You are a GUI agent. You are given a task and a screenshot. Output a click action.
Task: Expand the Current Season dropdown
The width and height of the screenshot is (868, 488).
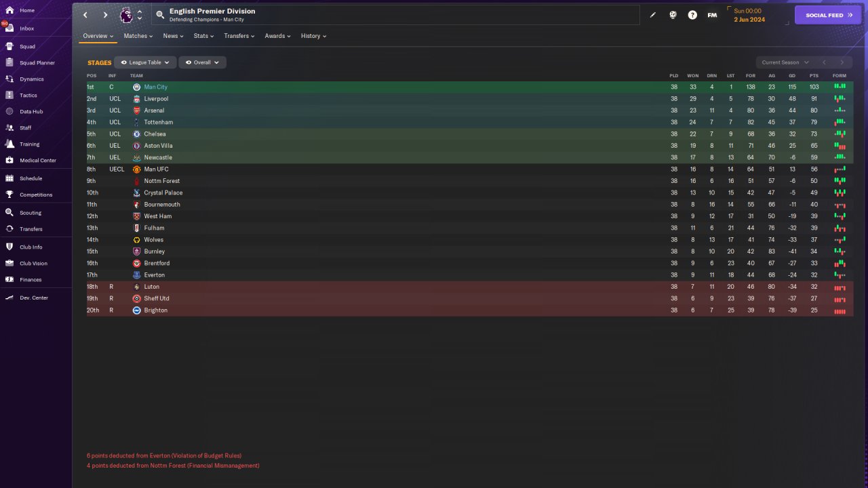(x=785, y=62)
